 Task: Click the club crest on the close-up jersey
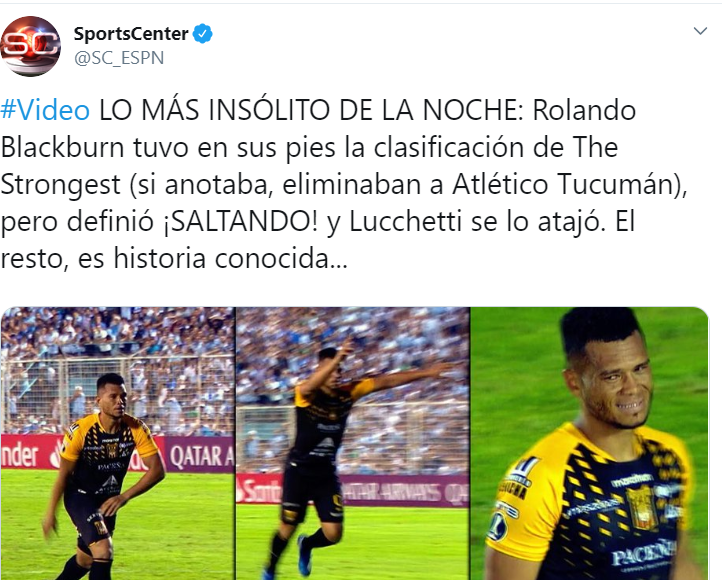642,507
